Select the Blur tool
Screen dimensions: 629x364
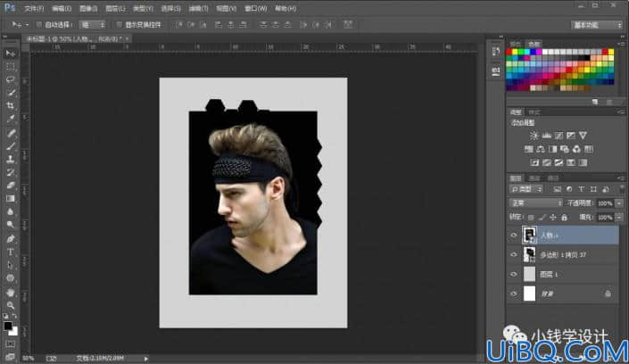pos(11,212)
